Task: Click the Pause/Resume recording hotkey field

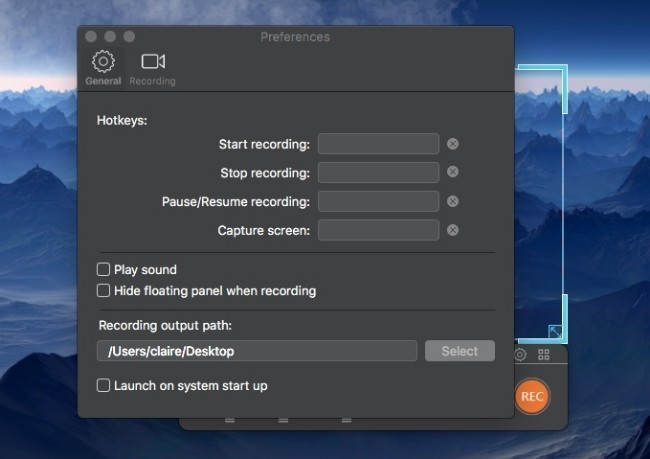Action: (x=378, y=202)
